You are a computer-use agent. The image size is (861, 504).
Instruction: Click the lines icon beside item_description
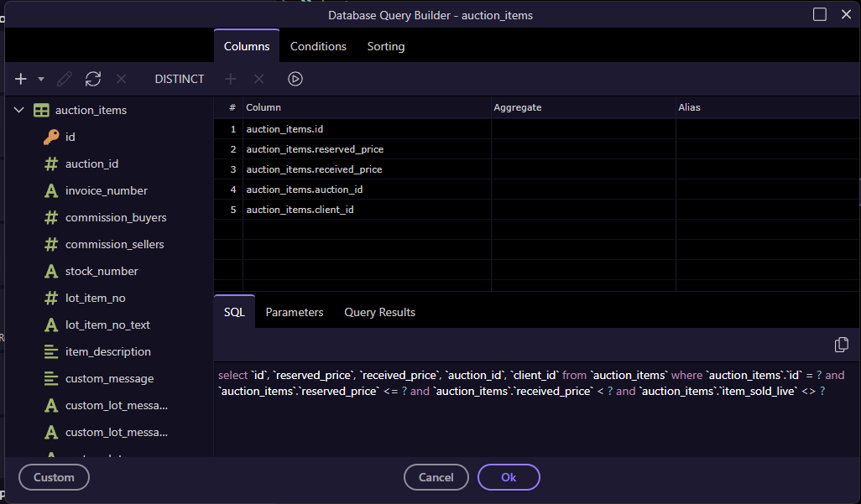(51, 351)
